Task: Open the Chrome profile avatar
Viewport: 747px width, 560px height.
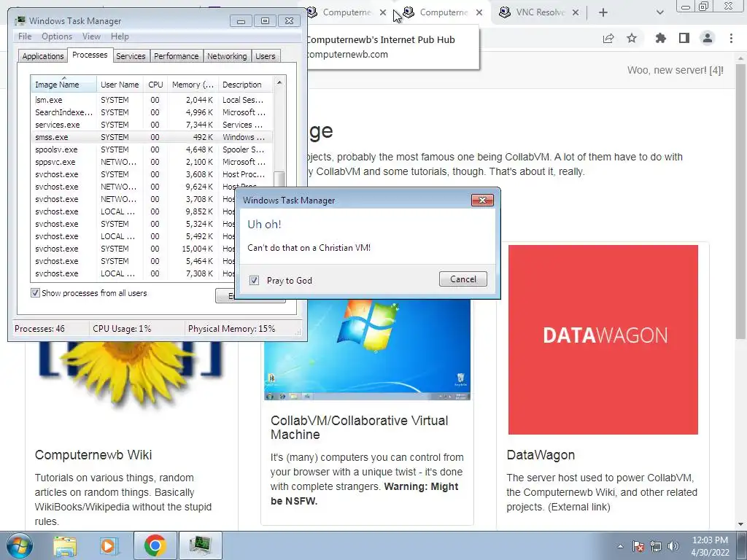Action: click(708, 38)
